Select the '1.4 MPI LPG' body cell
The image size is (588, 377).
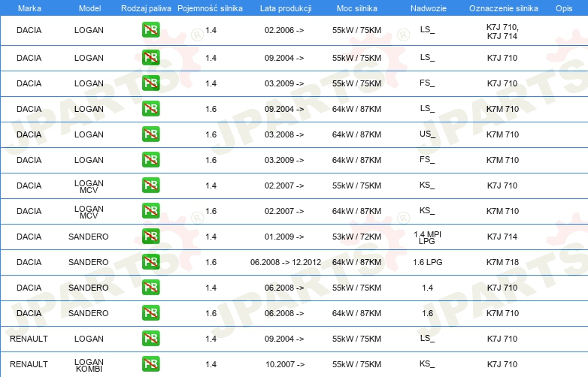[x=427, y=237]
